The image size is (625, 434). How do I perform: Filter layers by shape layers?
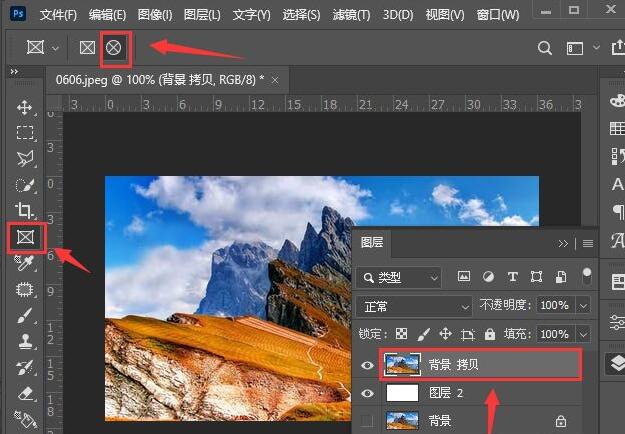[537, 276]
